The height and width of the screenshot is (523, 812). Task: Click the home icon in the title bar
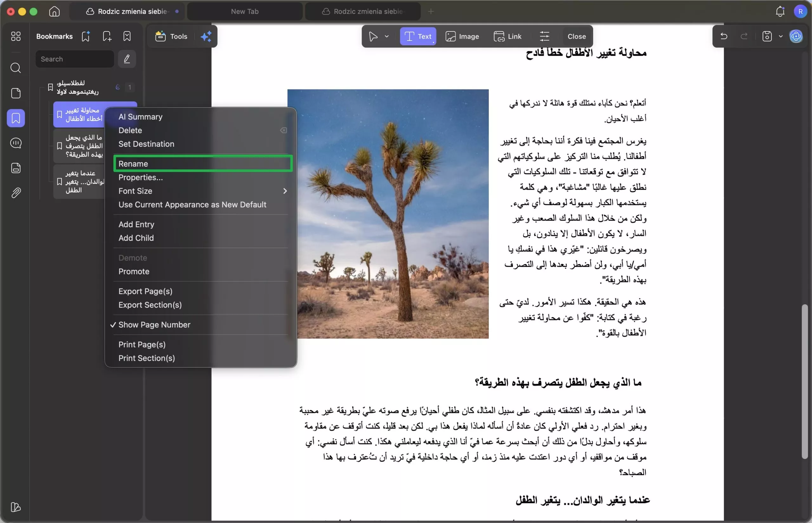point(54,11)
